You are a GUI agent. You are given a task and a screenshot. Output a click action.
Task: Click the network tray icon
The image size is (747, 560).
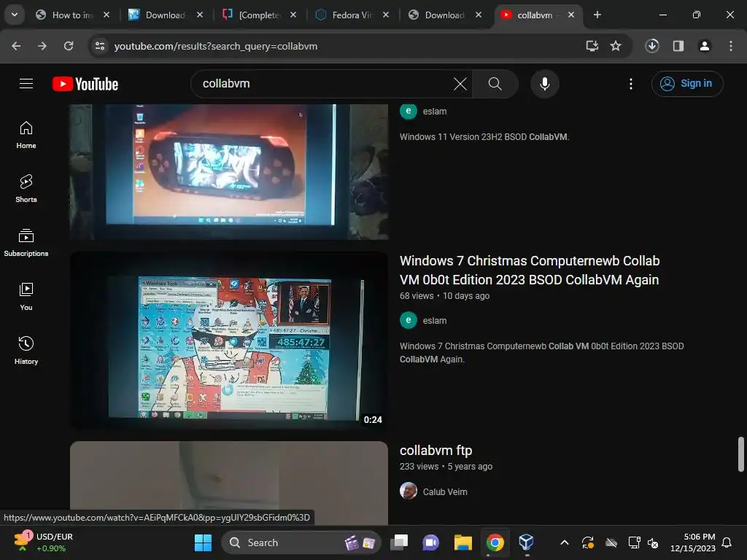tap(634, 542)
